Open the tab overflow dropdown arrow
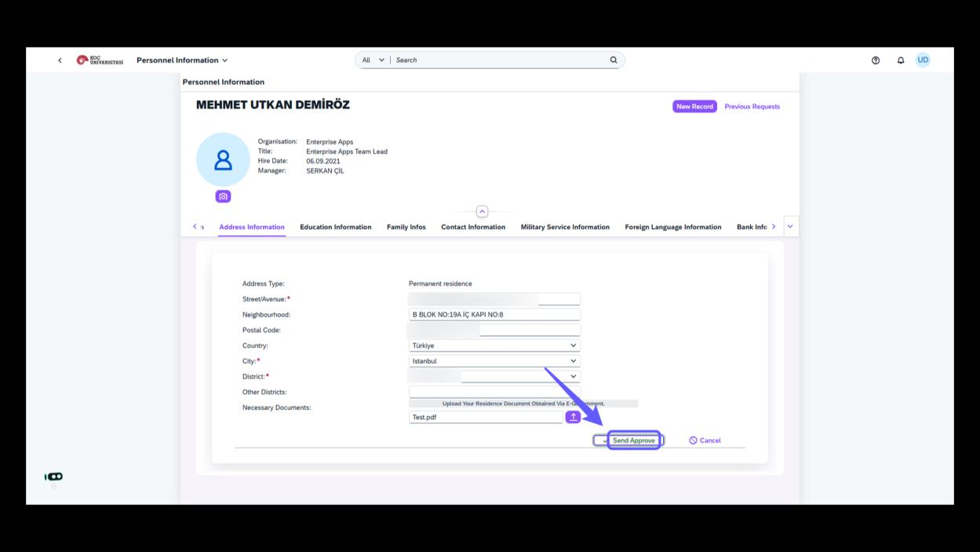This screenshot has height=552, width=980. pyautogui.click(x=790, y=226)
